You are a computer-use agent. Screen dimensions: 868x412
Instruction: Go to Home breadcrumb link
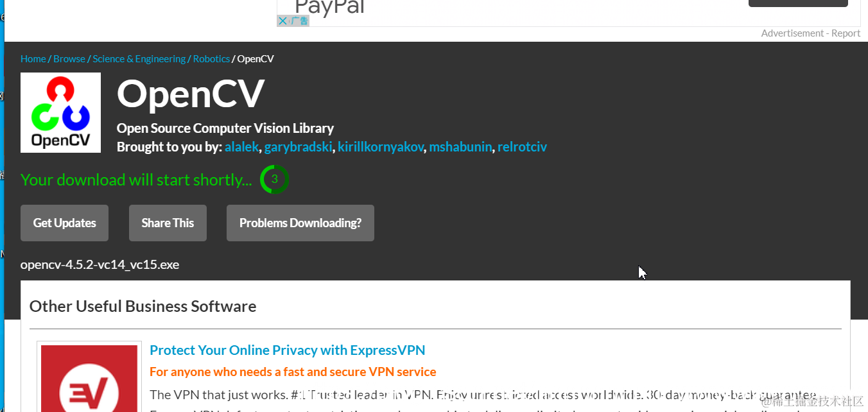tap(33, 59)
